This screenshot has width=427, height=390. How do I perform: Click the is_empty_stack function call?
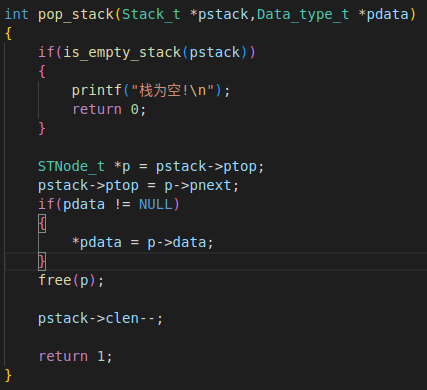(122, 53)
